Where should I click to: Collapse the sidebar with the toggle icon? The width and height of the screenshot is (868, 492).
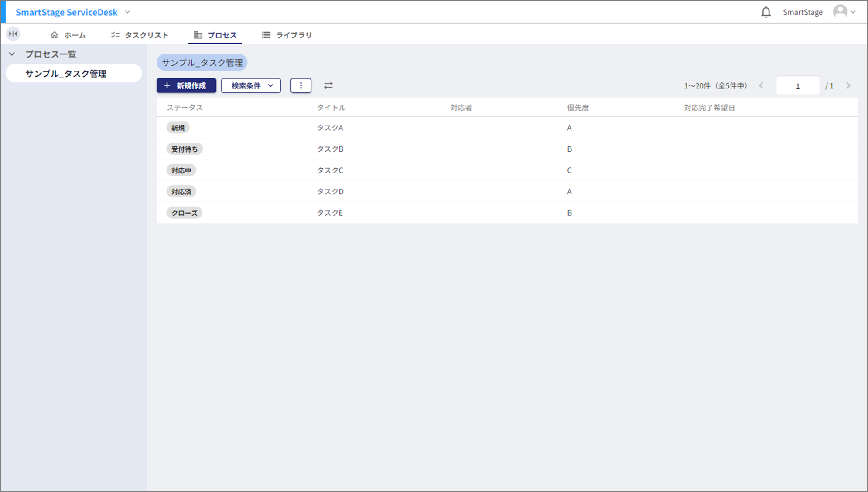click(x=13, y=34)
